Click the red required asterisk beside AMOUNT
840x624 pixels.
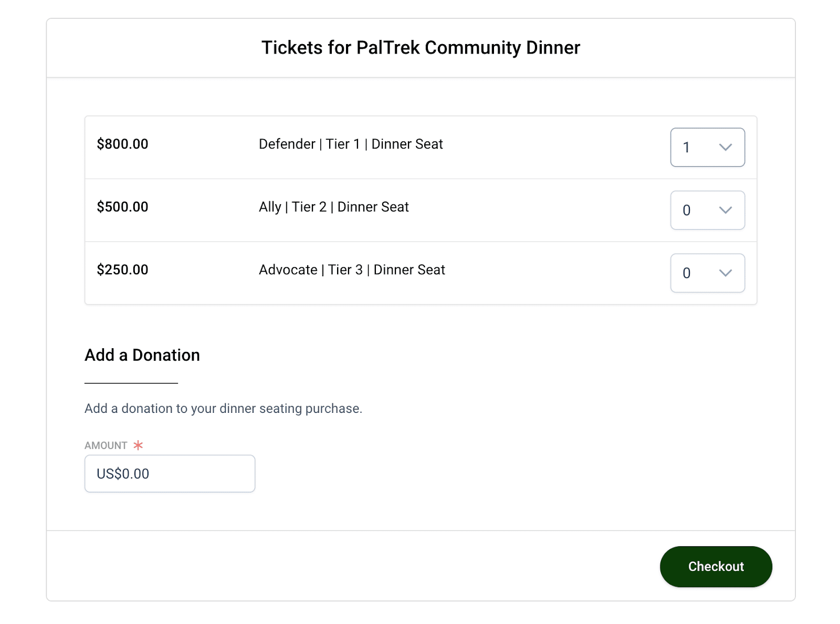(138, 445)
